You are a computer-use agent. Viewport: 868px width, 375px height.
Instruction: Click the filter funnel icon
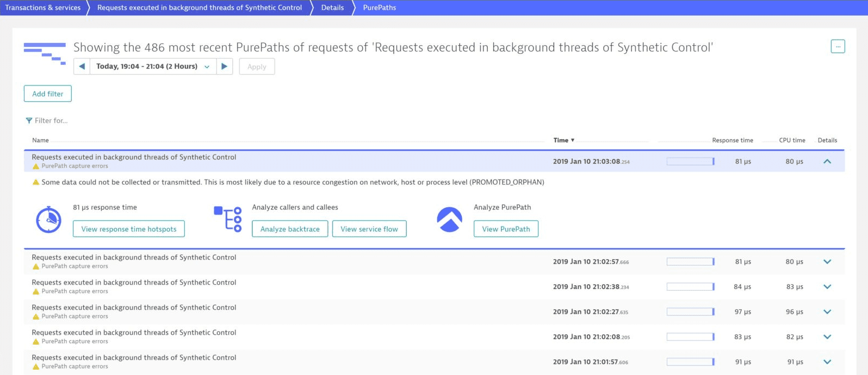(29, 121)
